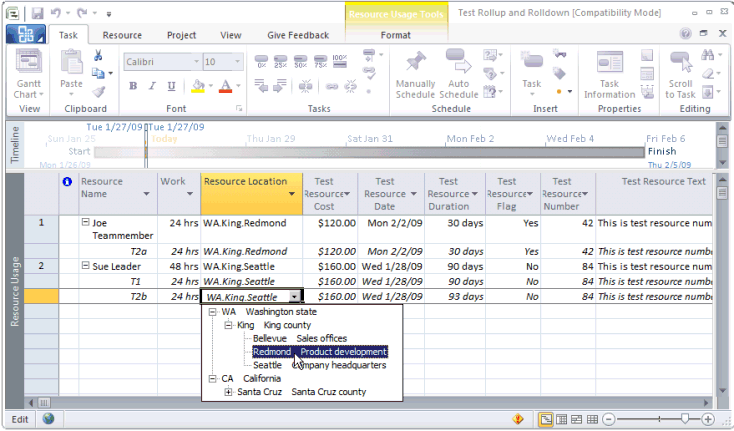Toggle Bold formatting

point(133,86)
